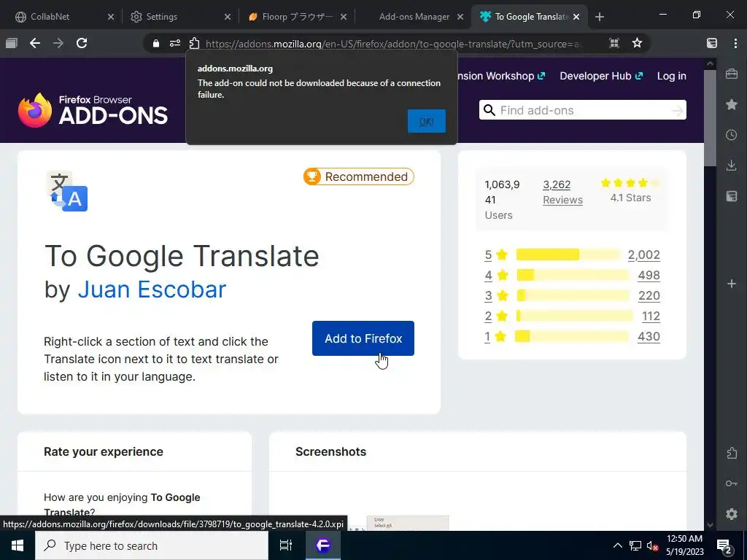
Task: Close the Add-ons Manager tab
Action: (x=460, y=17)
